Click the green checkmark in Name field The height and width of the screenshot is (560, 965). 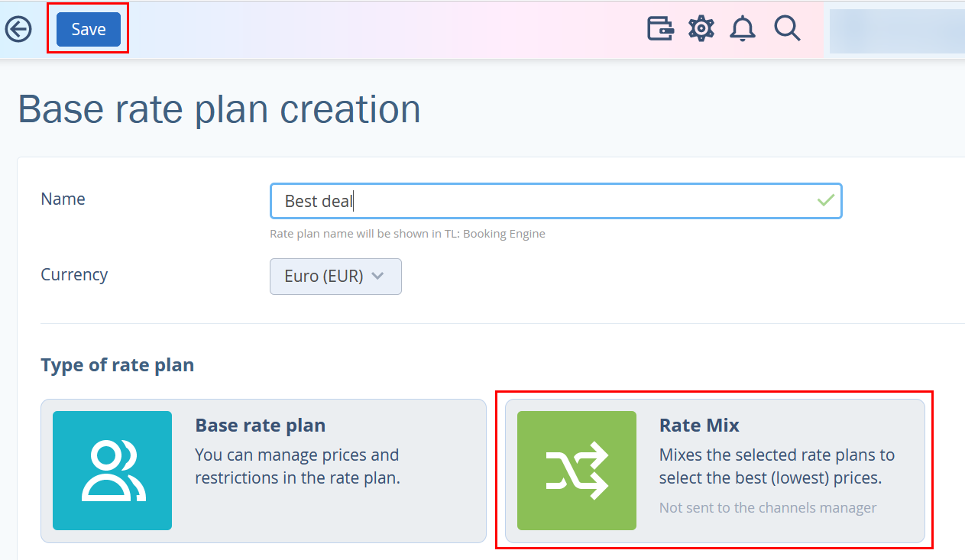(825, 200)
